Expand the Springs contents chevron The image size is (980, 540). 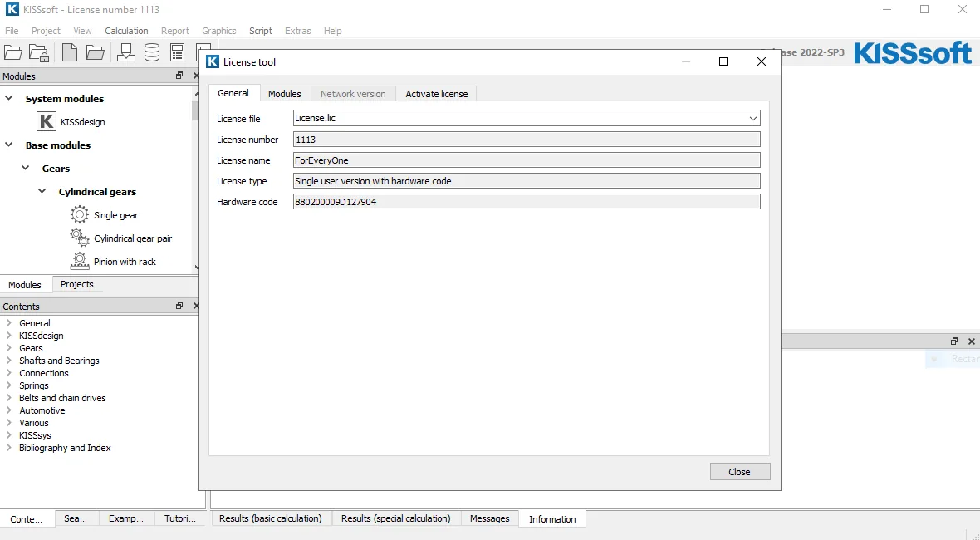tap(9, 385)
